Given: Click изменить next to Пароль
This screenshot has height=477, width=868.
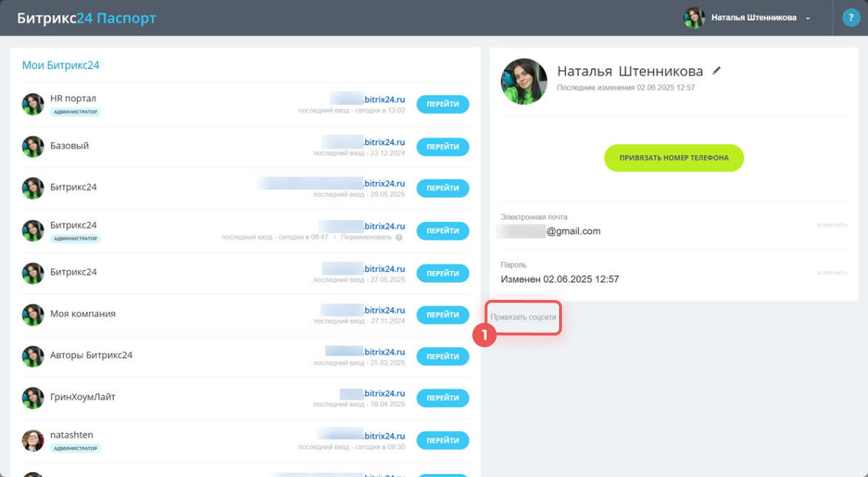Looking at the screenshot, I should [832, 273].
